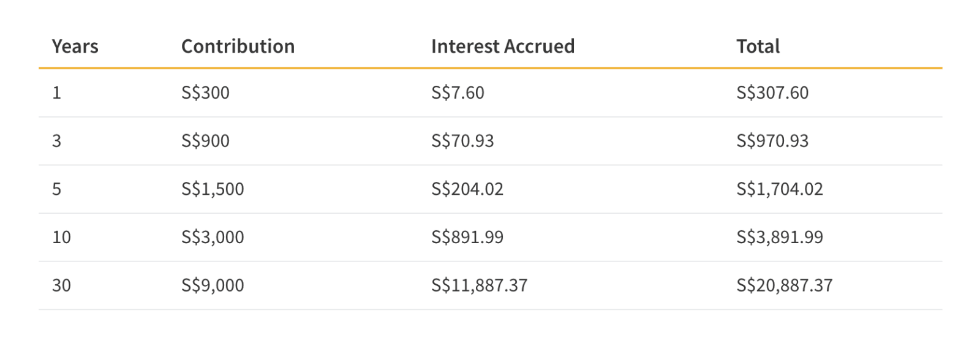The image size is (980, 343).
Task: Click the S$307.60 total cell
Action: pyautogui.click(x=772, y=92)
